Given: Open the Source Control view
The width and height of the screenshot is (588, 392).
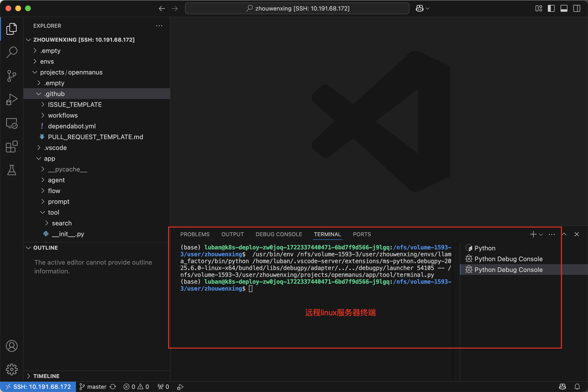Looking at the screenshot, I should tap(12, 76).
